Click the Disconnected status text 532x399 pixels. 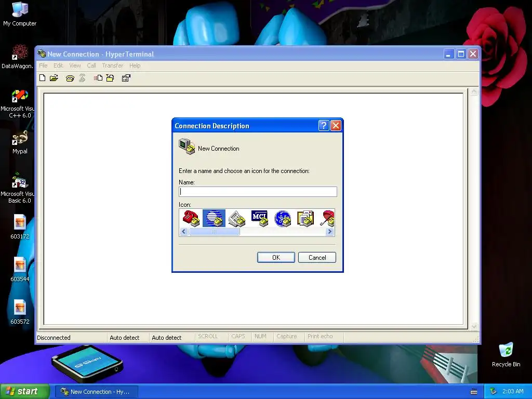tap(54, 338)
